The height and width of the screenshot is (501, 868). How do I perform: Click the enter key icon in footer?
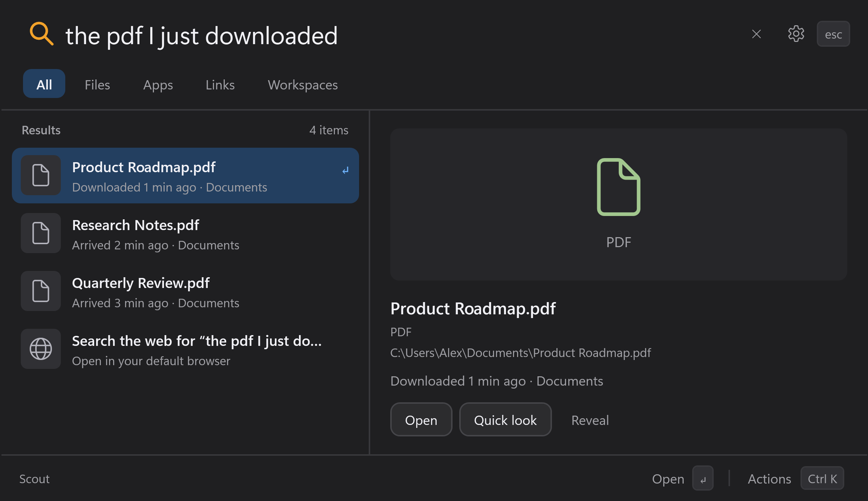(703, 478)
